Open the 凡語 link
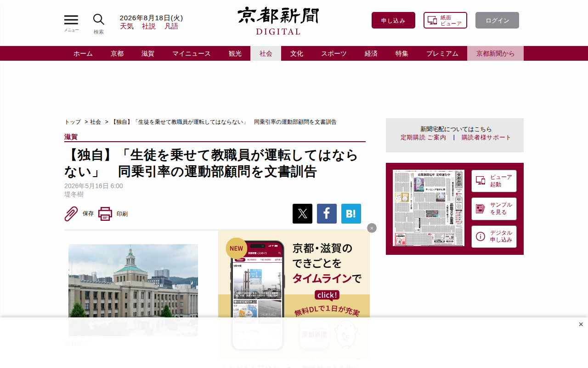588x368 pixels. click(171, 26)
